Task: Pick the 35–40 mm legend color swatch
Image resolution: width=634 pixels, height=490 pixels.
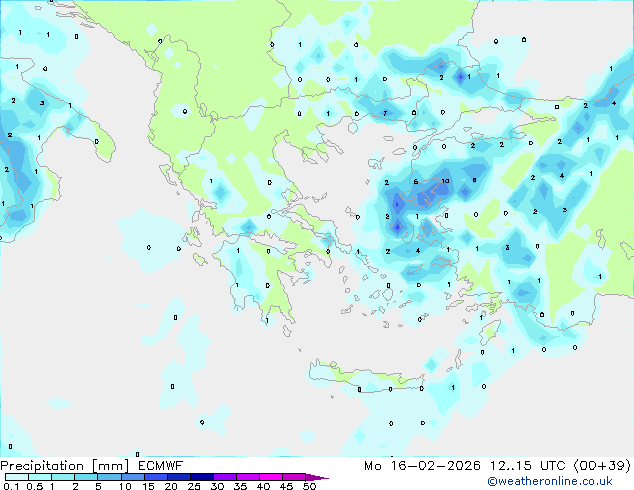Action: [247, 477]
